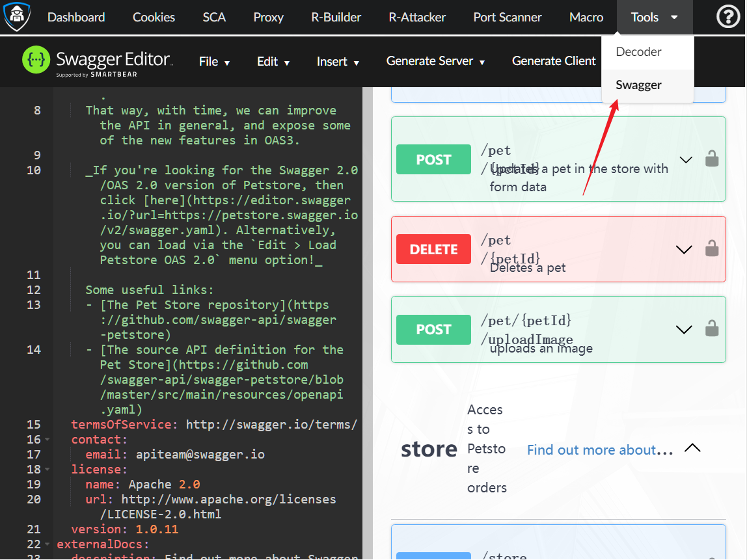
Task: Expand the DELETE /pet/{petId} operation chevron
Action: click(x=684, y=249)
